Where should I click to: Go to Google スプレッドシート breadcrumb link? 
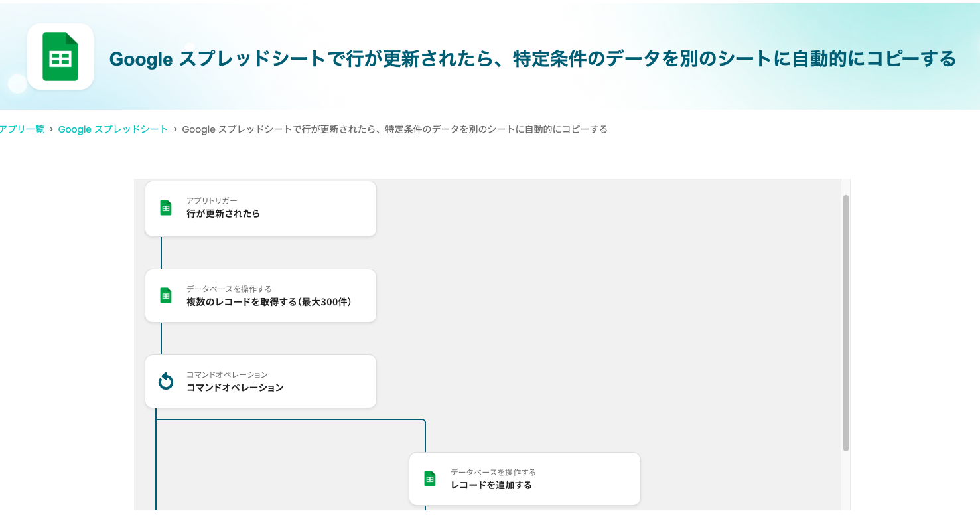click(x=113, y=129)
